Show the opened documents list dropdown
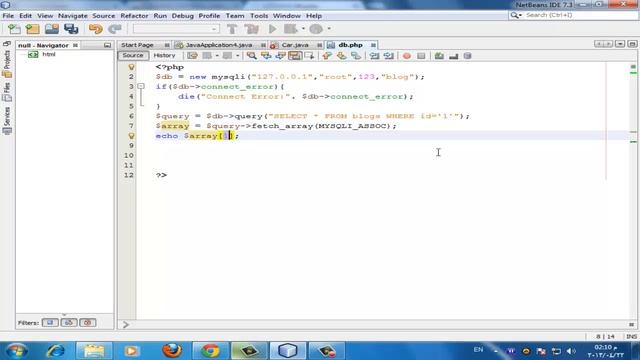 tap(620, 44)
